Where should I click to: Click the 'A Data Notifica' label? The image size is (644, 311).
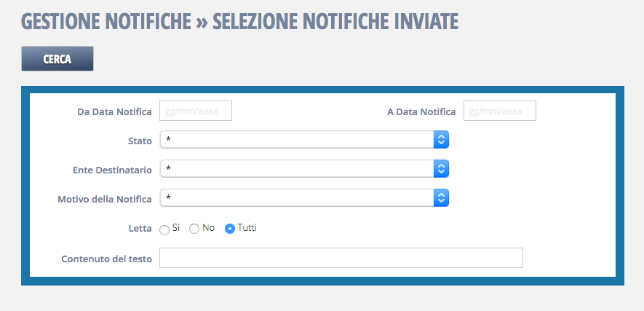click(x=421, y=111)
